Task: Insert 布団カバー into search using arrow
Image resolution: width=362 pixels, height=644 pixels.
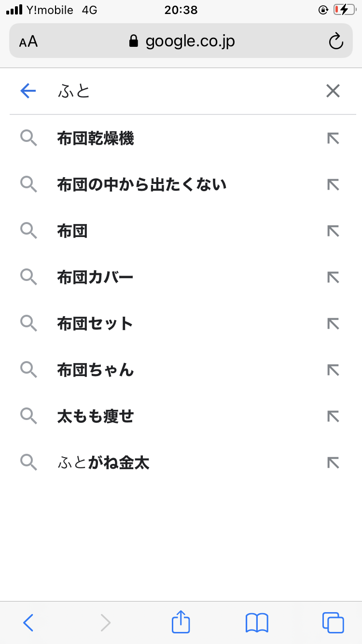Action: point(333,277)
